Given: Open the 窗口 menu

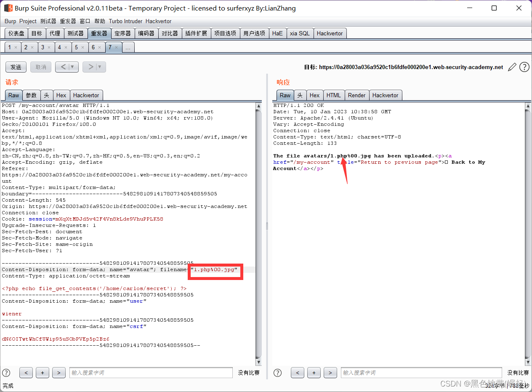Looking at the screenshot, I should pos(85,21).
